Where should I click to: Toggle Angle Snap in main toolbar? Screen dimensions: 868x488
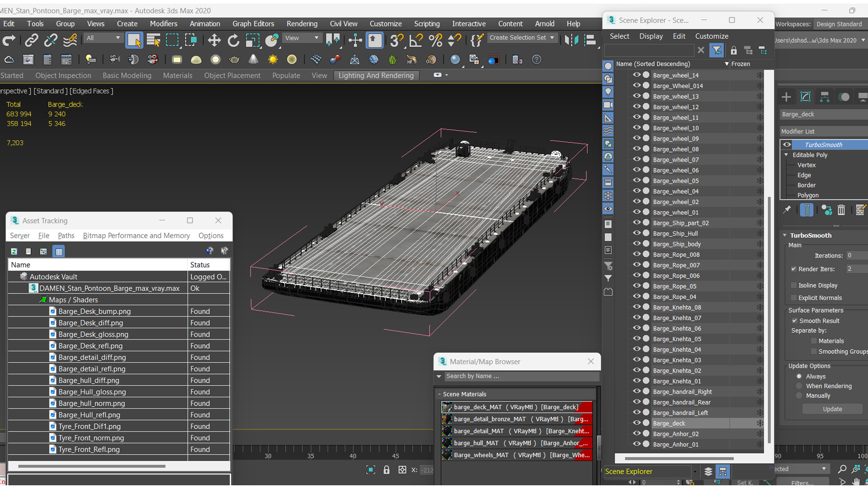click(x=416, y=41)
